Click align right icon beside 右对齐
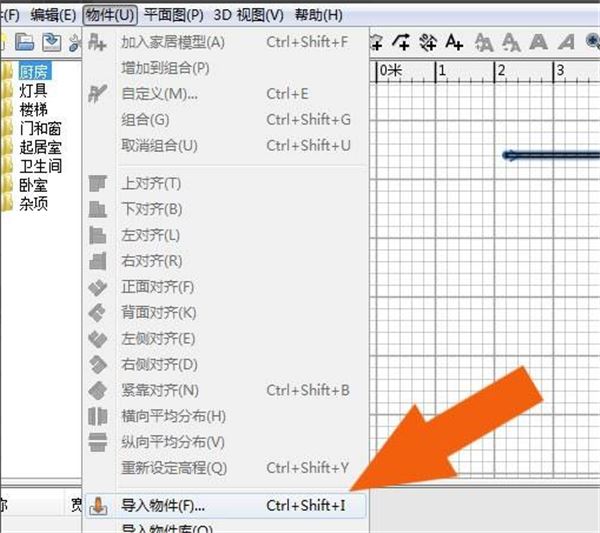 [x=98, y=261]
